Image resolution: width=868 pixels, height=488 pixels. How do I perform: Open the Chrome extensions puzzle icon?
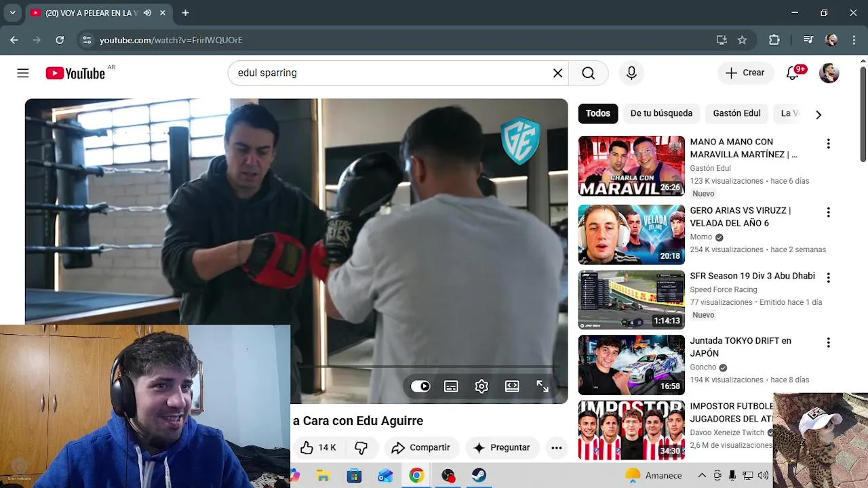774,40
